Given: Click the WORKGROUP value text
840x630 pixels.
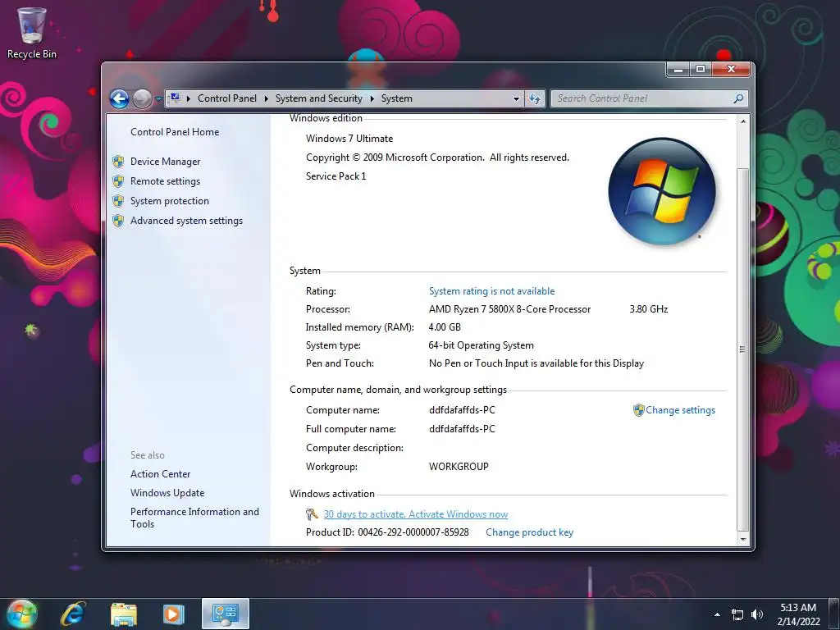Looking at the screenshot, I should tap(459, 467).
